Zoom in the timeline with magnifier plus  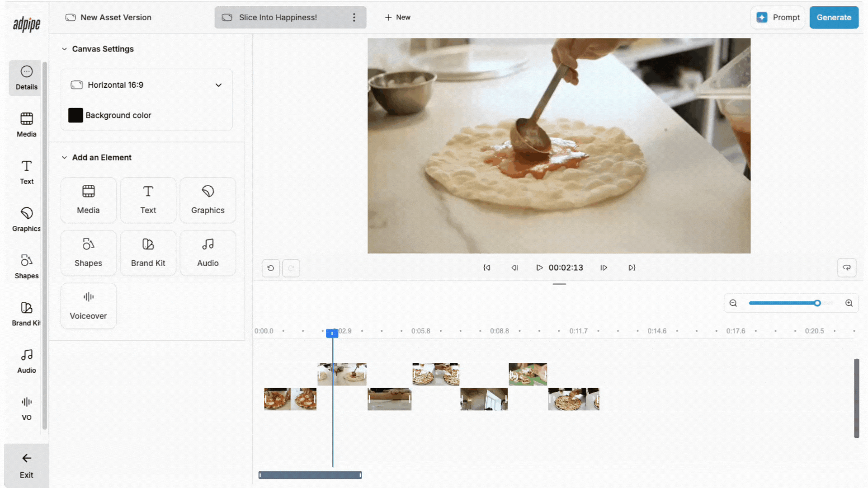click(x=849, y=303)
